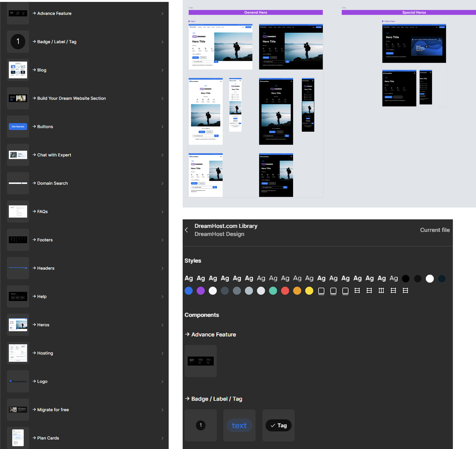Click the Styles section heading
Viewport: 476px width, 449px height.
[193, 261]
